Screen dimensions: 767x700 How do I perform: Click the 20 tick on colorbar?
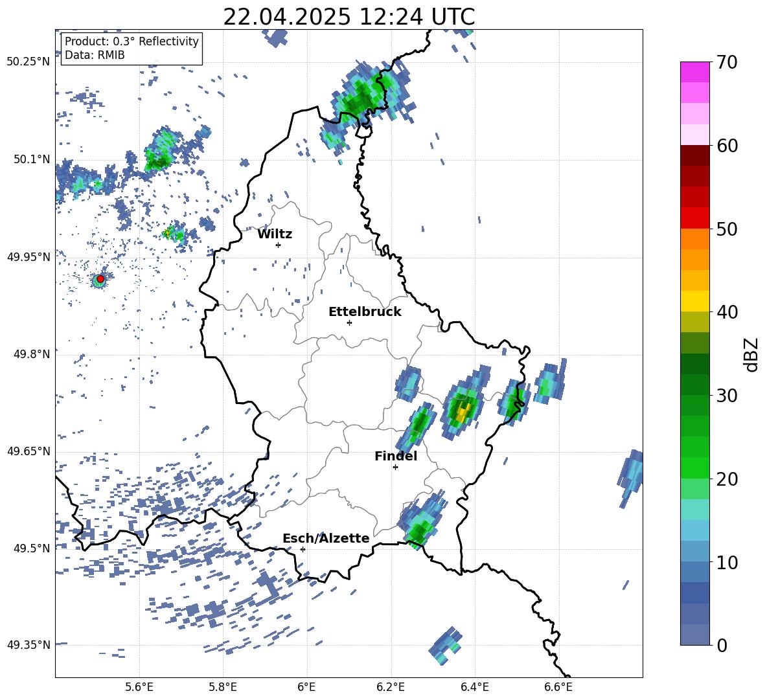(x=727, y=479)
